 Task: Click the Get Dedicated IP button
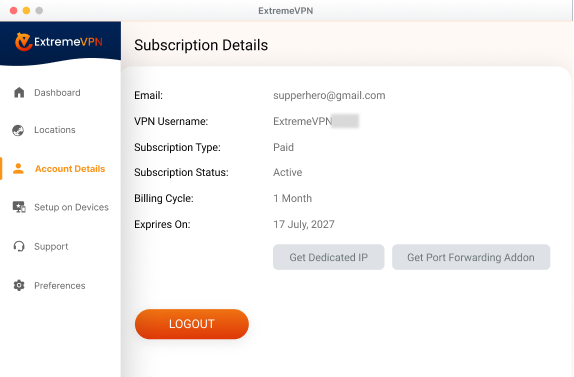click(329, 257)
